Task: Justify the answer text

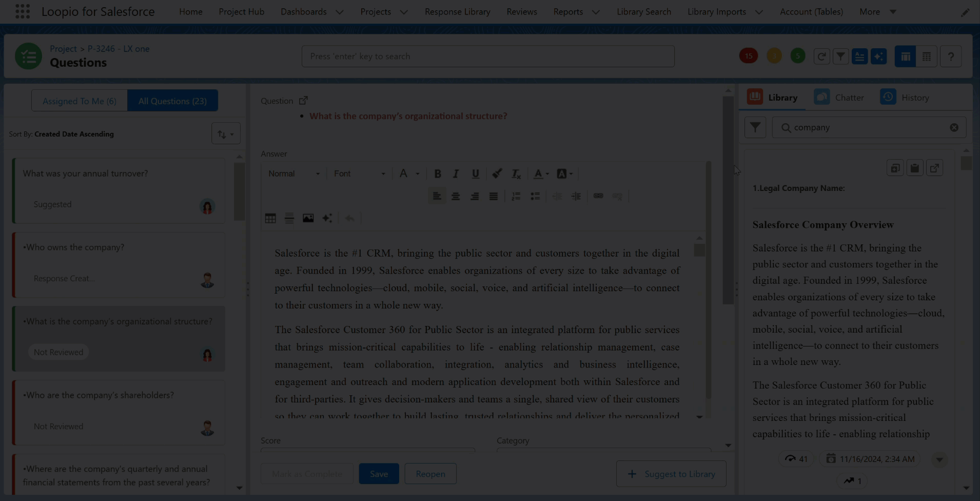Action: (x=494, y=196)
